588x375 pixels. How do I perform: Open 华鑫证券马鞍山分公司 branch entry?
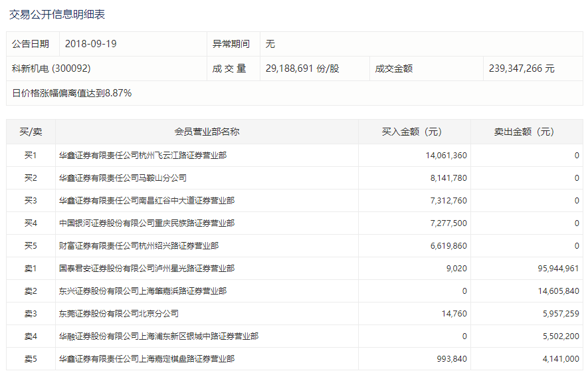click(x=122, y=178)
